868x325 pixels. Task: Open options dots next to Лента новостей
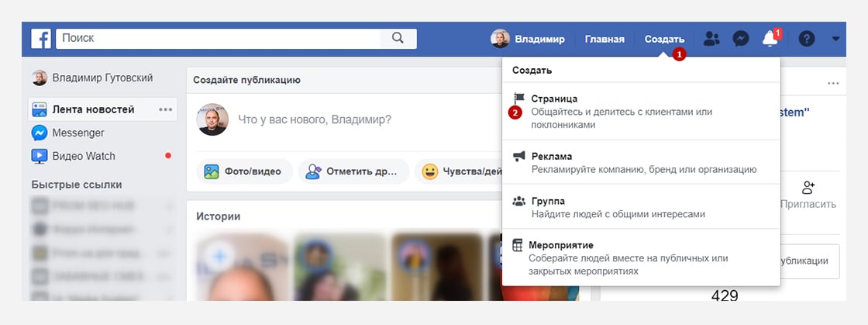coord(166,109)
